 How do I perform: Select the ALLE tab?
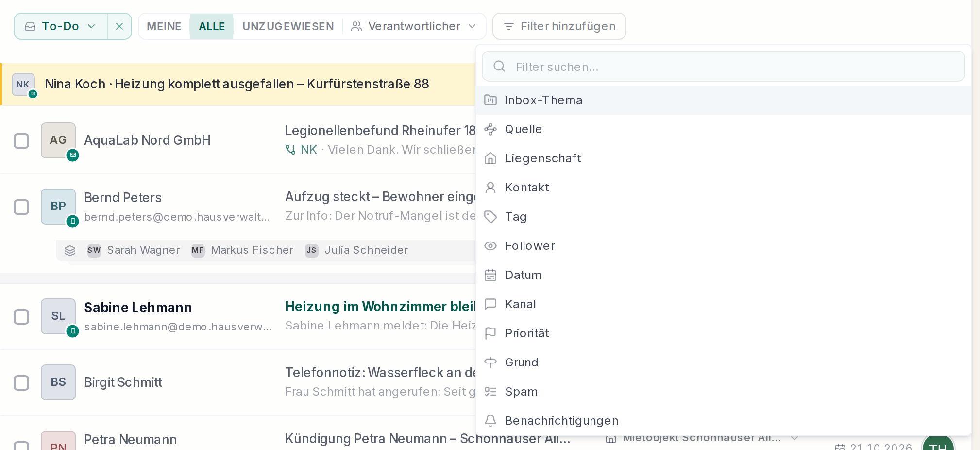point(212,26)
